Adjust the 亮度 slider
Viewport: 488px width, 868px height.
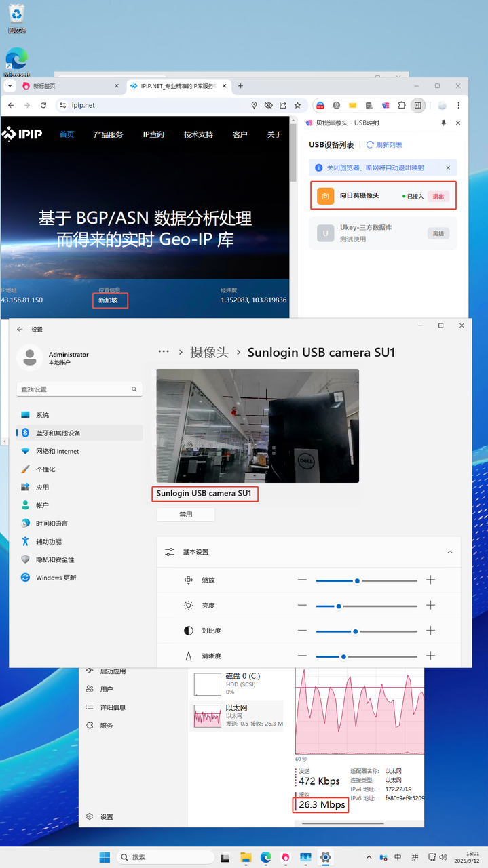(367, 606)
